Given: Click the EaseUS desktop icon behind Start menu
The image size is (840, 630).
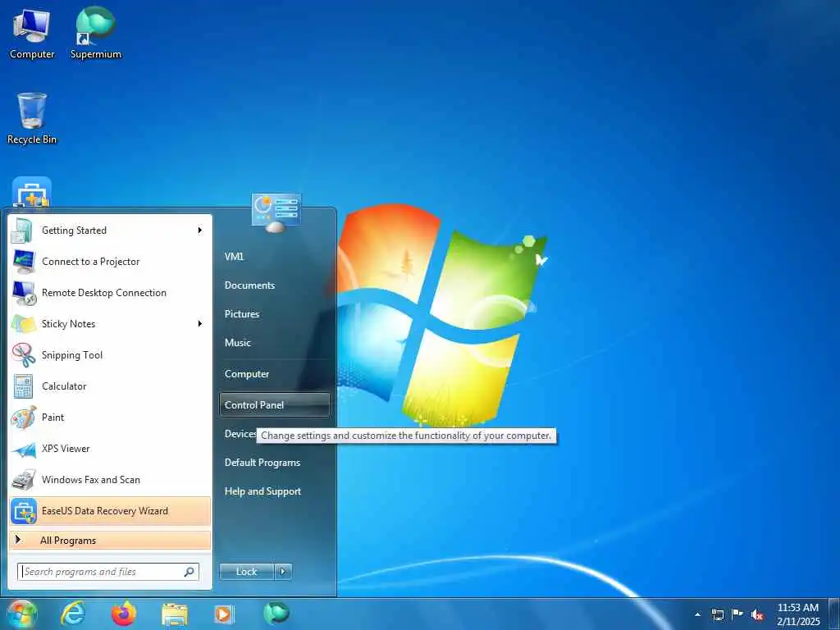Looking at the screenshot, I should [x=32, y=192].
